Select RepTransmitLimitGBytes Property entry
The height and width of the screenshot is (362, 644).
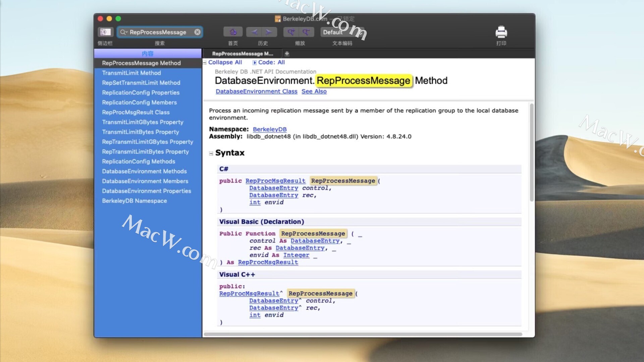(148, 142)
